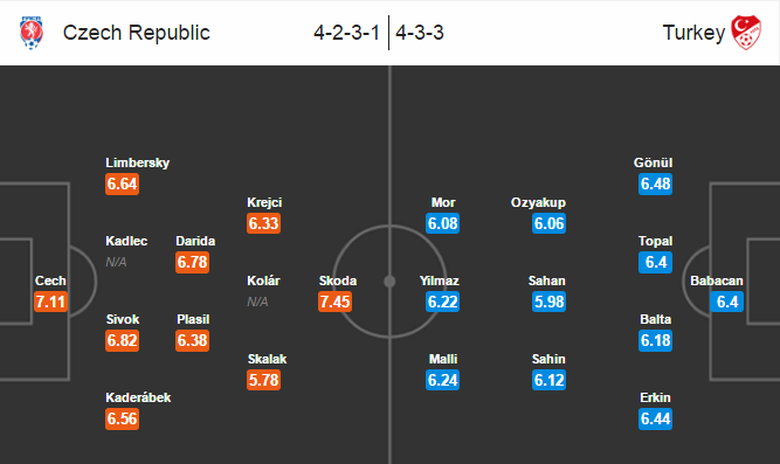Select Turkish player Mor's 6.08 rating
Screen dimensions: 780x464
coord(442,223)
